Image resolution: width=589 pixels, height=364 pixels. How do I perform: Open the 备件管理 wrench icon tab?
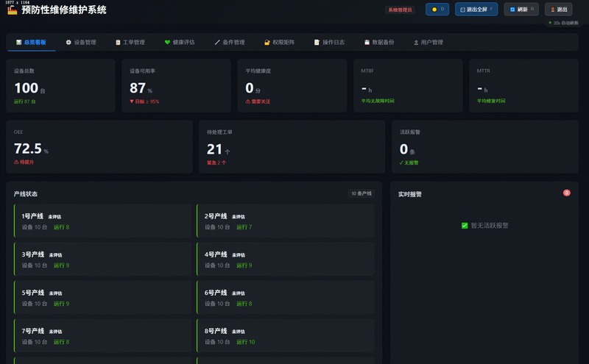pos(230,43)
